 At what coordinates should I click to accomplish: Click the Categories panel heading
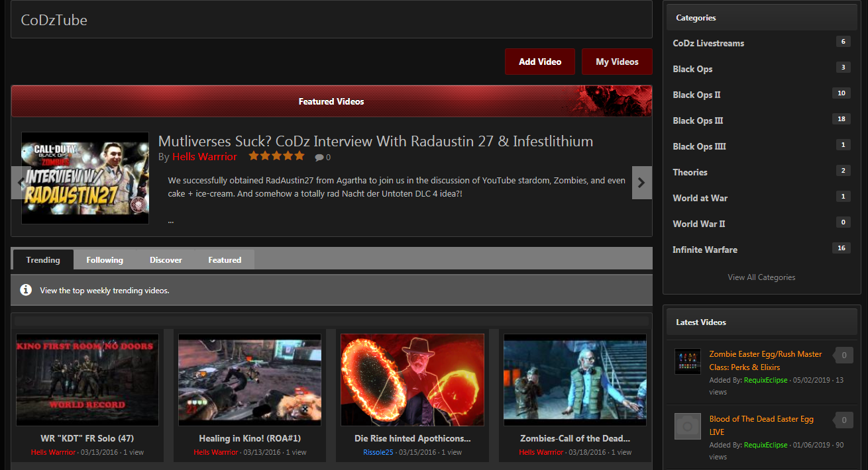pos(696,18)
